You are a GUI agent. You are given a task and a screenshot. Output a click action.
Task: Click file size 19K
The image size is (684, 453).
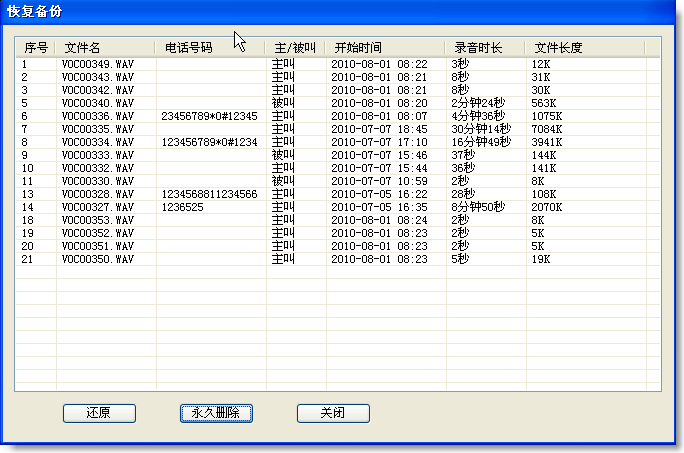[x=541, y=259]
